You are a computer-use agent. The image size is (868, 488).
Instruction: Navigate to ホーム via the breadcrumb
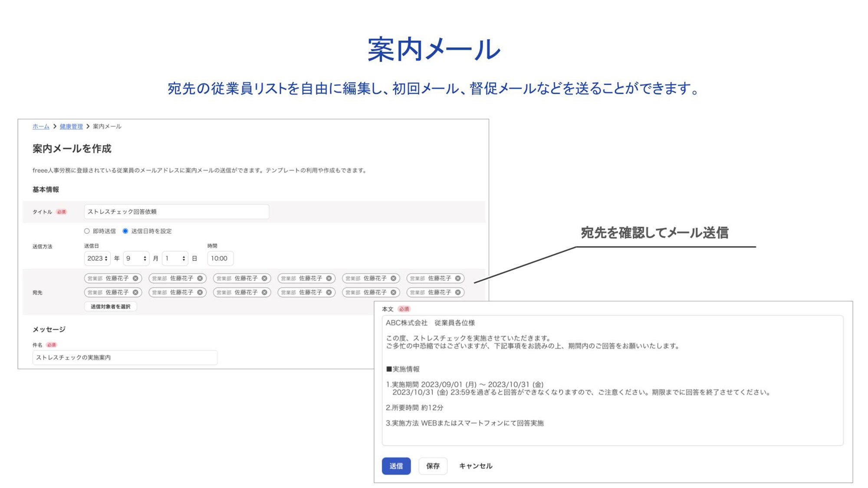point(40,127)
